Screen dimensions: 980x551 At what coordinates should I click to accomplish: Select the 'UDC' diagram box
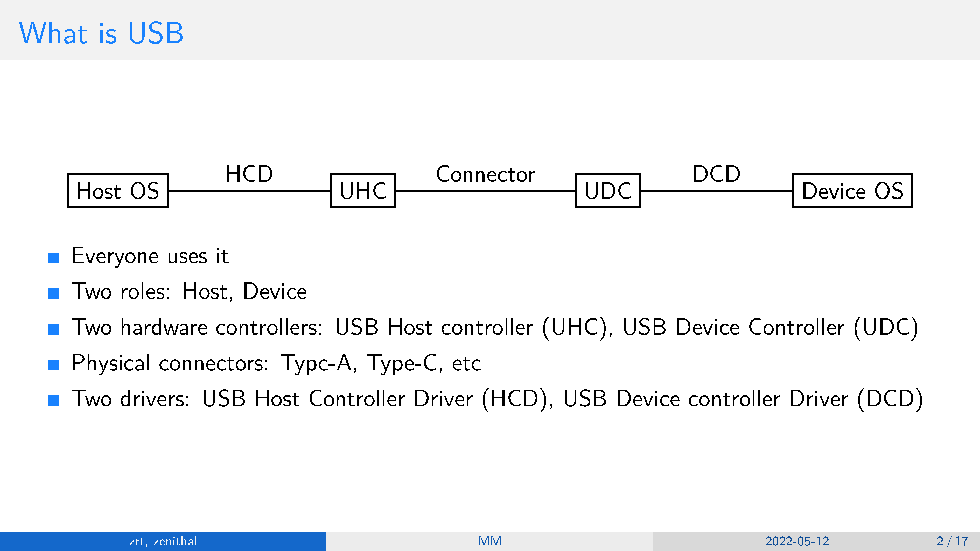point(607,191)
